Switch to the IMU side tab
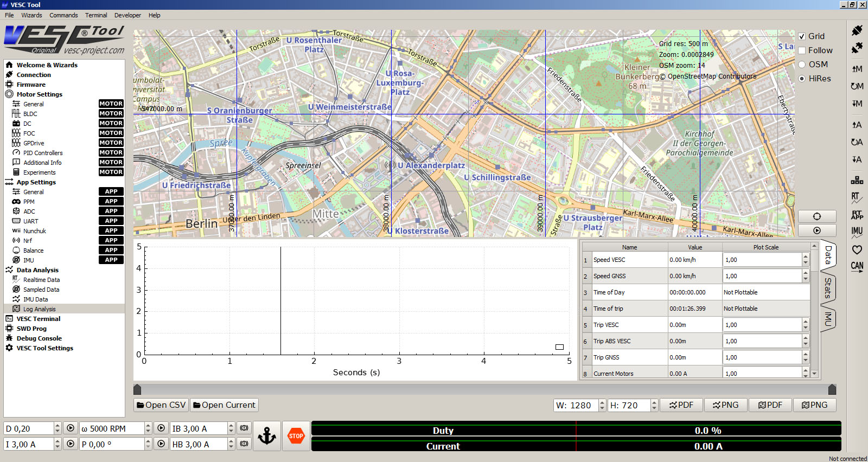Viewport: 868px width, 462px height. pos(828,319)
